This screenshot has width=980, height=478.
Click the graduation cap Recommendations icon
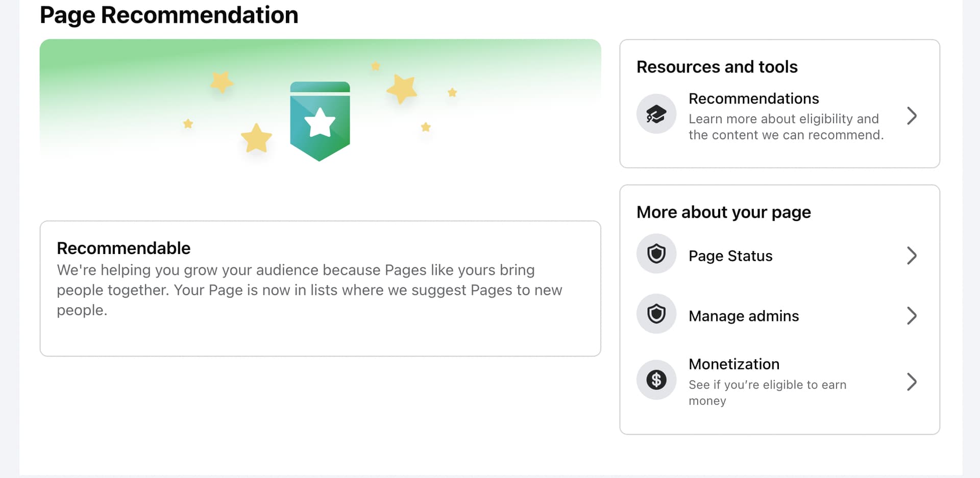656,114
